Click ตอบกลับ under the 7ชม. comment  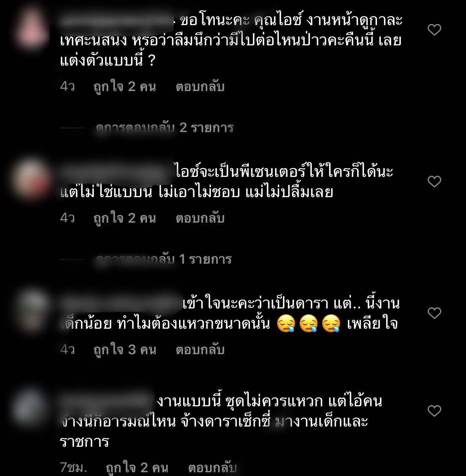[212, 467]
